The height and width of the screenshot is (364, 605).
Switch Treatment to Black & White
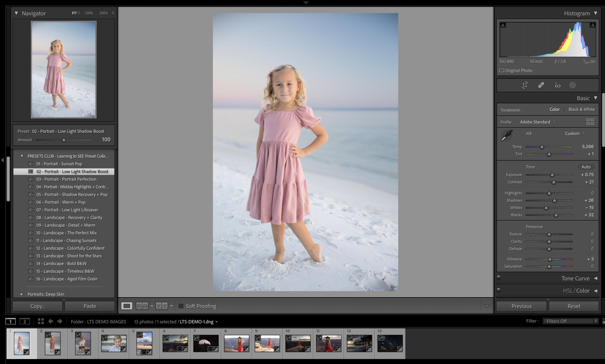581,109
